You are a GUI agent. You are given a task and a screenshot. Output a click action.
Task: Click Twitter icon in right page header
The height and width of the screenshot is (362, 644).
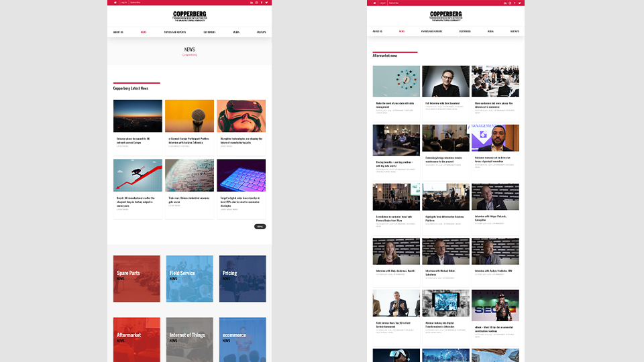click(x=520, y=3)
